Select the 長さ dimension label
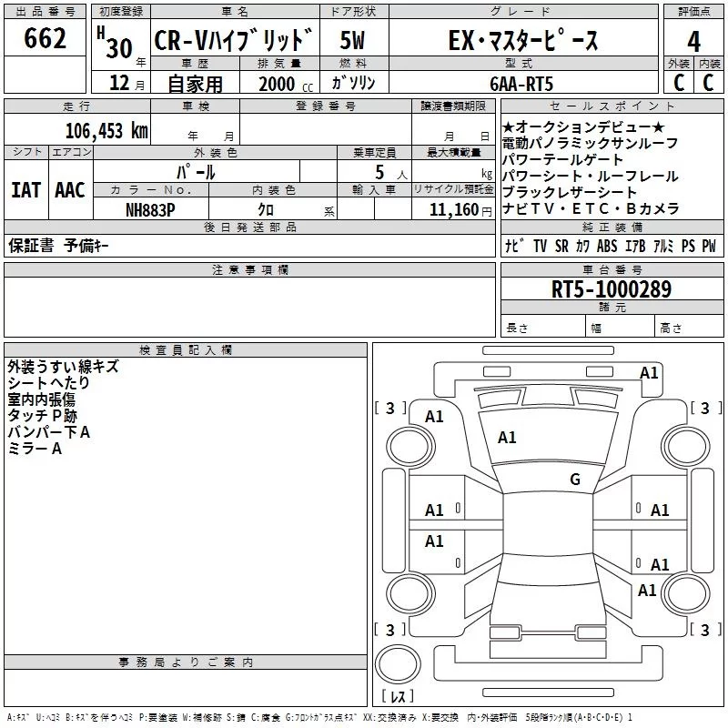The image size is (728, 728). pyautogui.click(x=517, y=329)
